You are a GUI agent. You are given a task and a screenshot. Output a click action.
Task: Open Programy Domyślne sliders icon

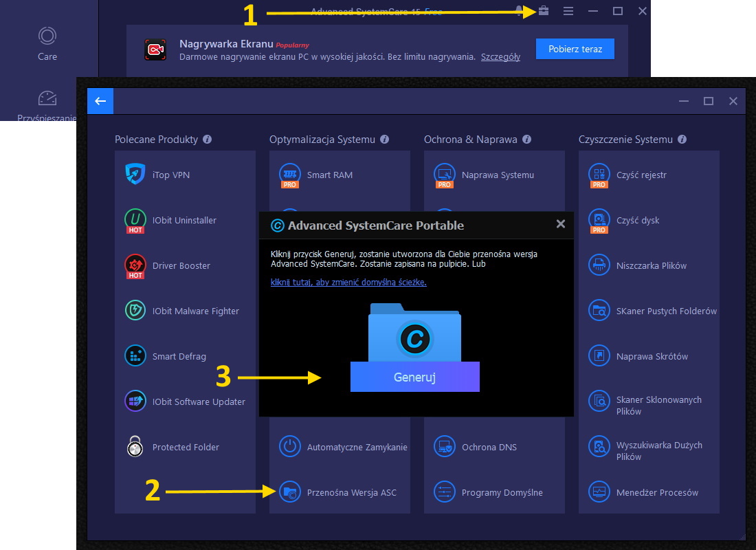click(x=445, y=492)
